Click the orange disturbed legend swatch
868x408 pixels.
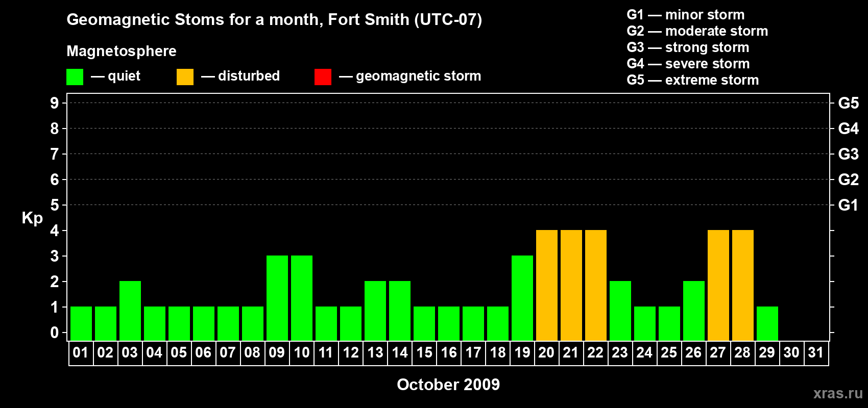pyautogui.click(x=185, y=77)
